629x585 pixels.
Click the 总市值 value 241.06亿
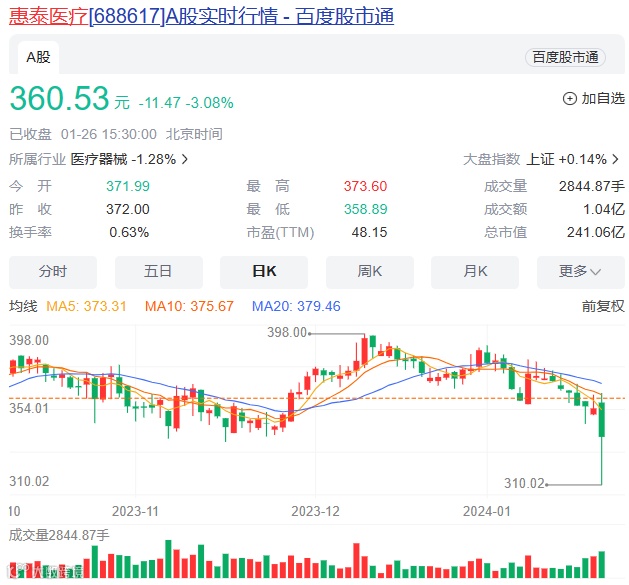(x=596, y=232)
